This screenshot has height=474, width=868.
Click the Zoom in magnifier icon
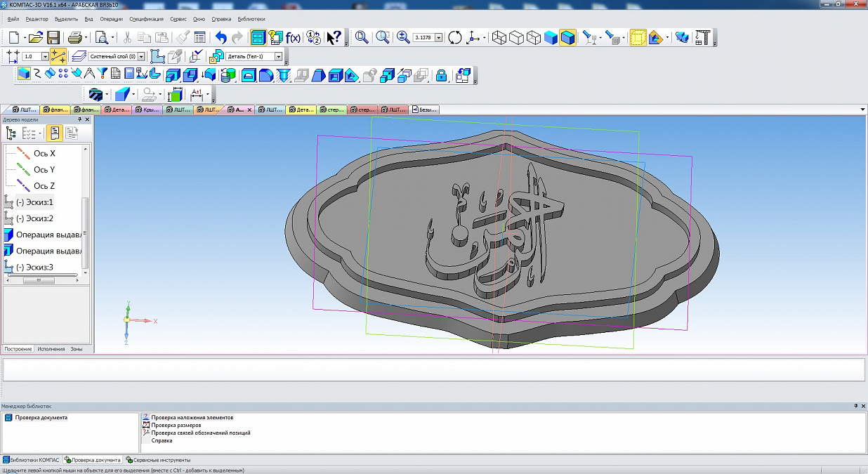403,38
